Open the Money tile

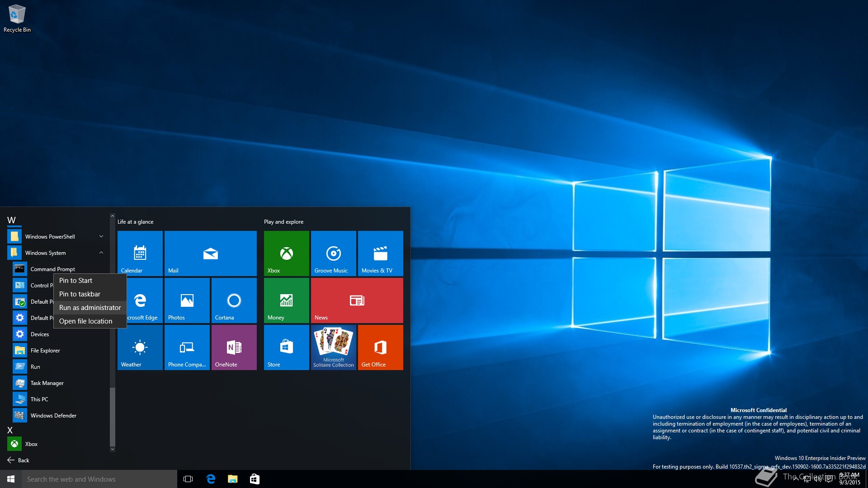[287, 300]
